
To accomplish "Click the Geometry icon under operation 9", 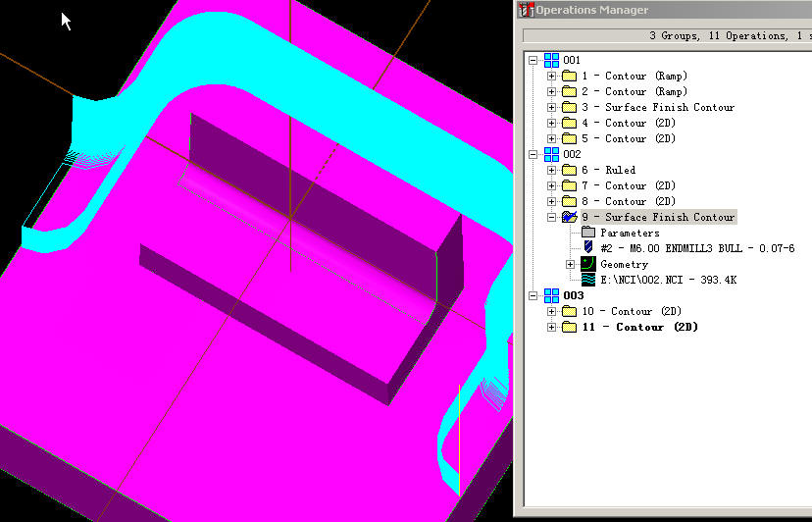I will [x=588, y=264].
